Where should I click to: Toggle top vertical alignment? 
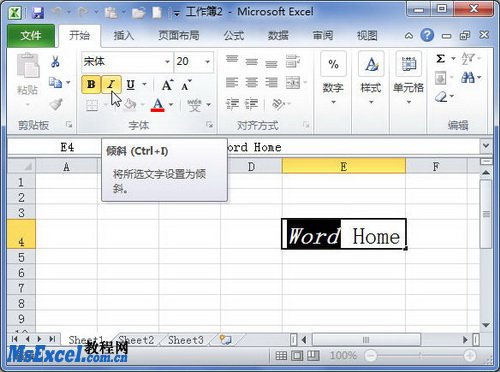[x=232, y=60]
